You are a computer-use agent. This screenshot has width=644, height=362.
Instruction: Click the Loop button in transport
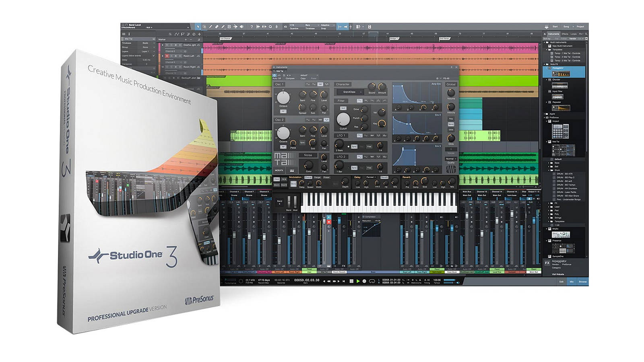372,281
